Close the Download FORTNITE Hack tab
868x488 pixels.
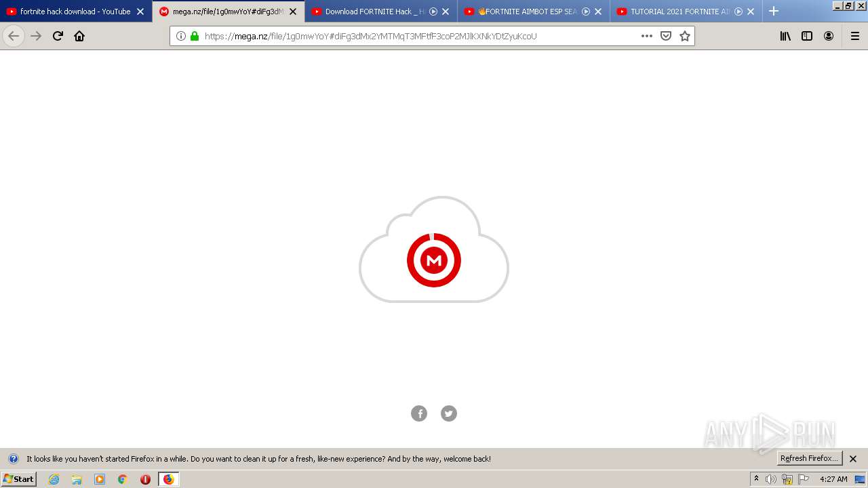(446, 12)
